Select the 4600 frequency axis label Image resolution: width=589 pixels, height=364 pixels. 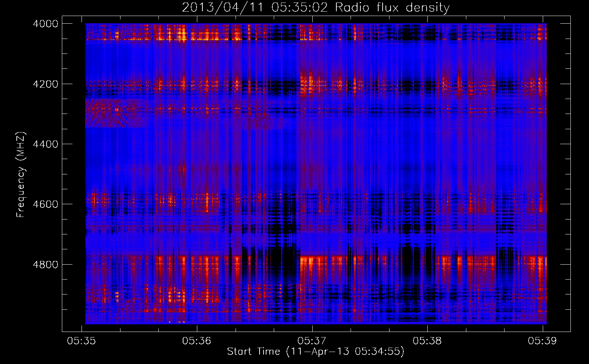click(46, 204)
